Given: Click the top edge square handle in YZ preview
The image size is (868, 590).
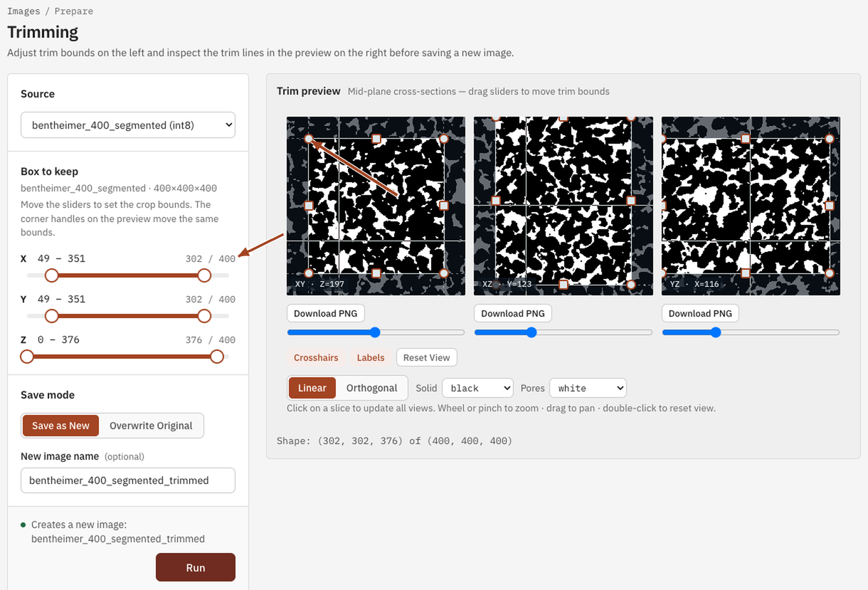Looking at the screenshot, I should coord(745,139).
